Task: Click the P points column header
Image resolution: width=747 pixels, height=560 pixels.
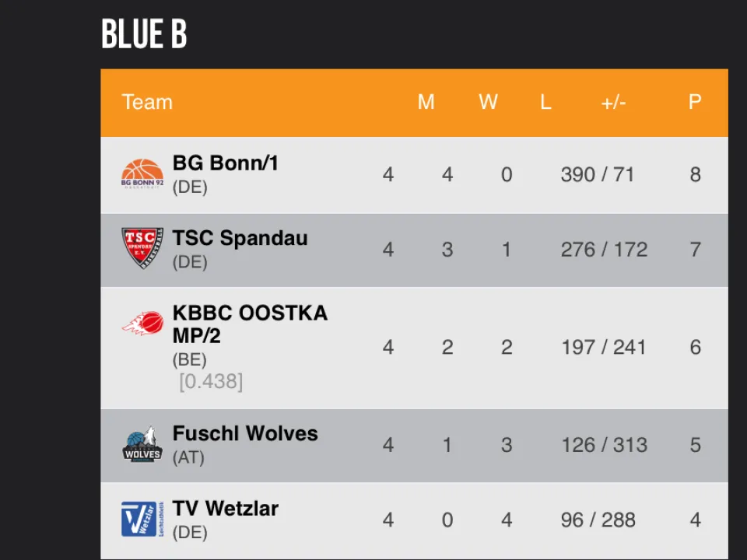Action: (695, 102)
